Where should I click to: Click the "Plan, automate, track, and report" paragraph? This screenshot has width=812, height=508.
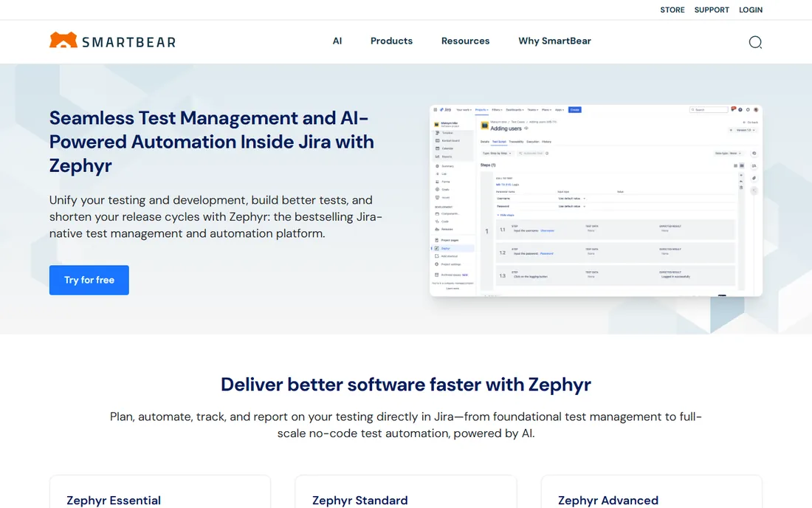pos(406,425)
